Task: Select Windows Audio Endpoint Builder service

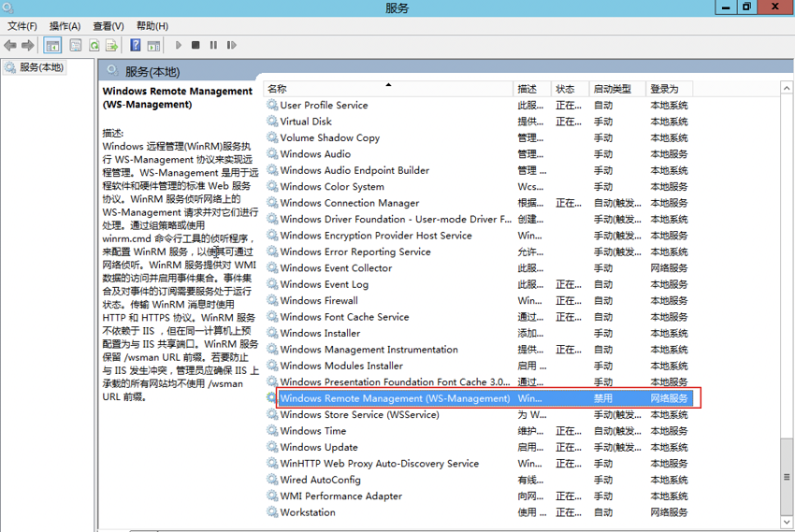Action: 477,170
